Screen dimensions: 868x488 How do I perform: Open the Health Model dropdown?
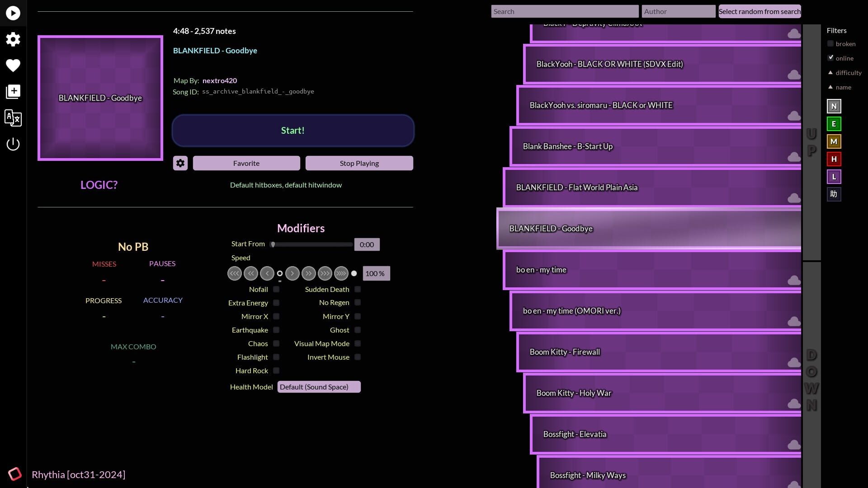point(318,387)
